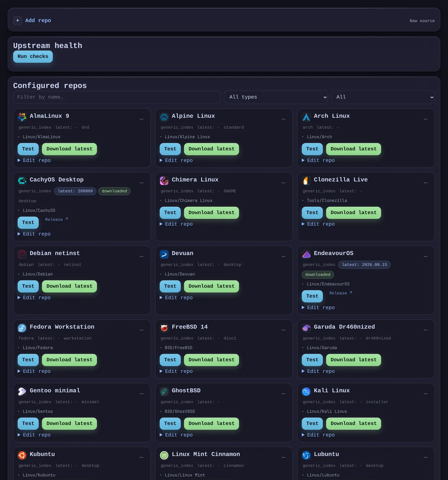Open the Kali Linux card's three-dot menu

pyautogui.click(x=426, y=394)
